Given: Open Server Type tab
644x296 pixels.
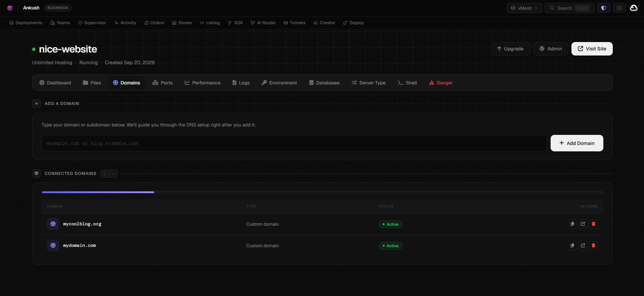Looking at the screenshot, I should coord(369,83).
